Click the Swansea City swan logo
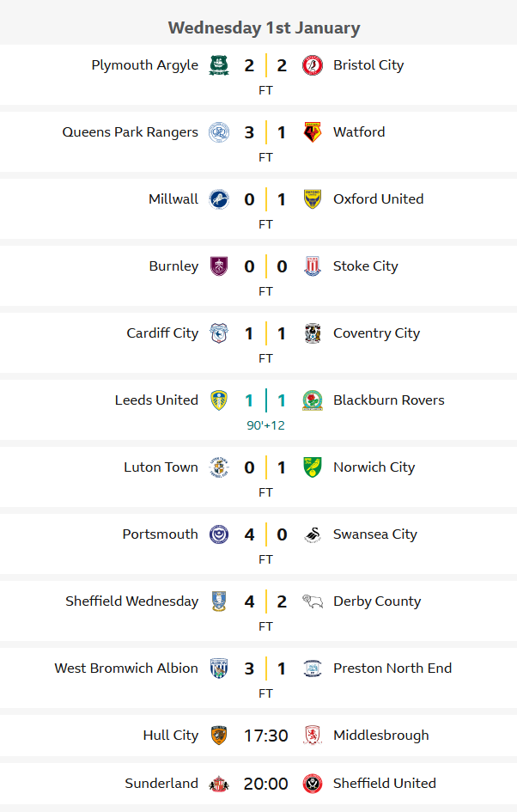517x812 pixels. (313, 534)
